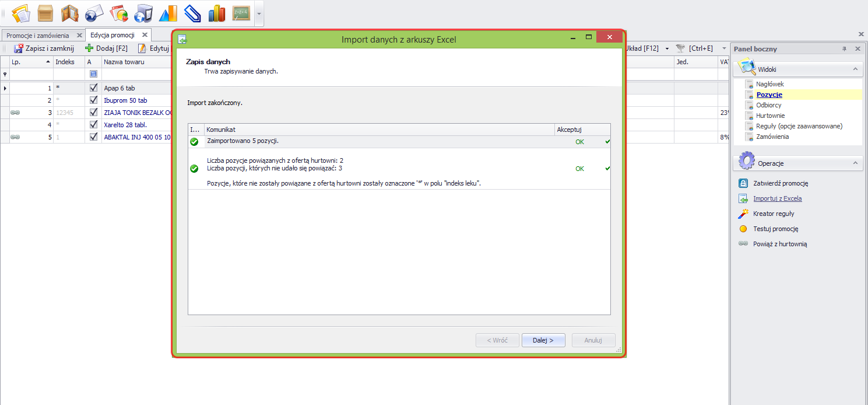Click the globe with envelope icon

point(94,13)
